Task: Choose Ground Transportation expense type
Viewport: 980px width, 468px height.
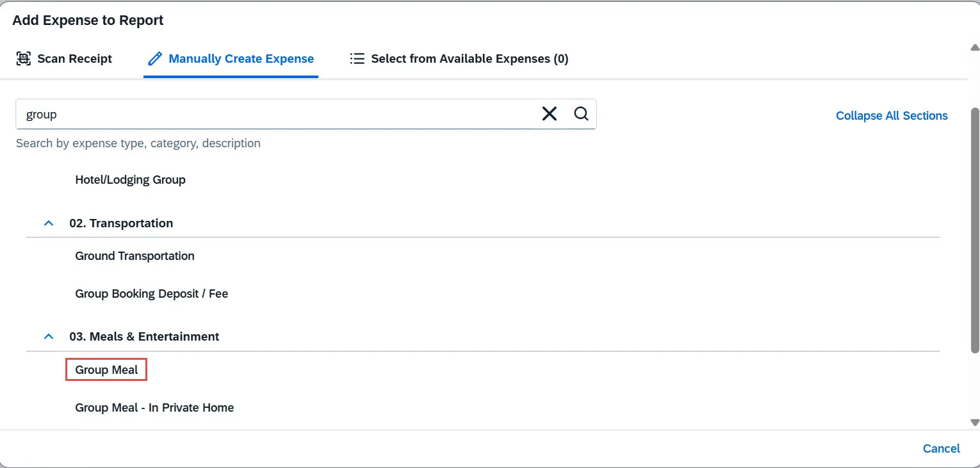Action: 135,256
